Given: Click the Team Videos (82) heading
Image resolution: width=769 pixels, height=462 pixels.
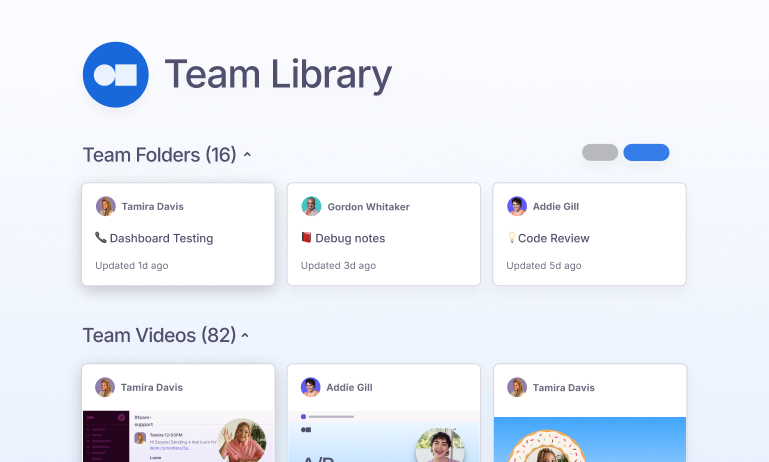Looking at the screenshot, I should pyautogui.click(x=159, y=335).
